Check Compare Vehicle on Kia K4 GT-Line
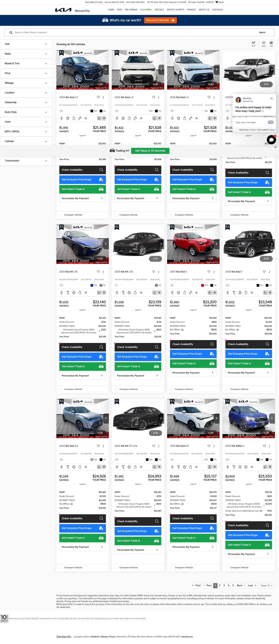Image resolution: width=279 pixels, height=644 pixels. pos(116,568)
